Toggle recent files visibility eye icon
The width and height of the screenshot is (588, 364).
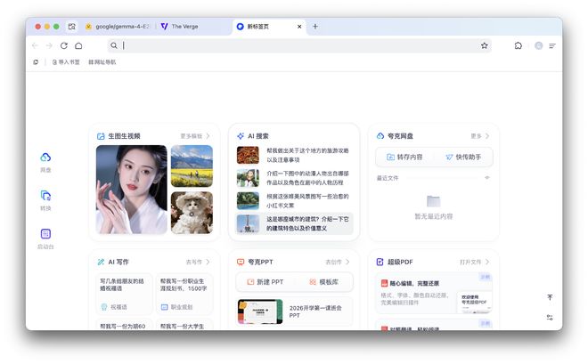pyautogui.click(x=486, y=178)
